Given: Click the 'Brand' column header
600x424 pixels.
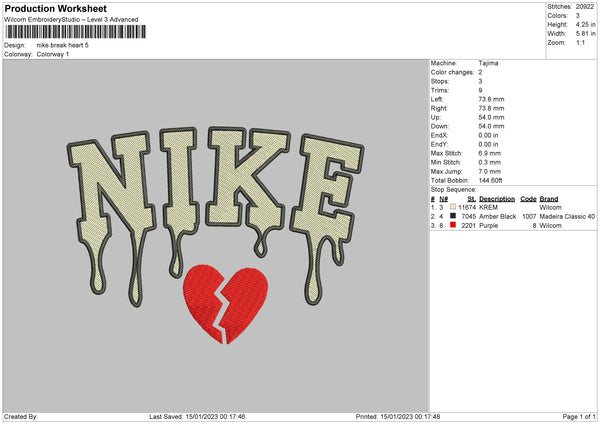Looking at the screenshot, I should coord(549,199).
